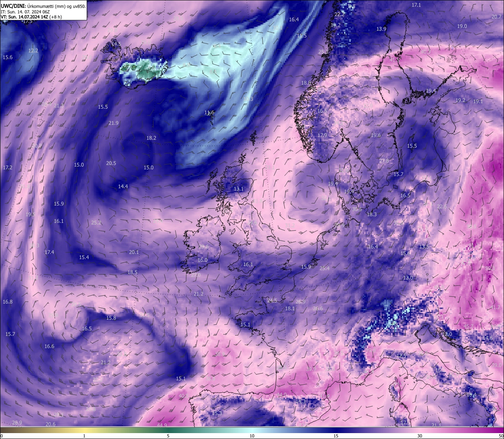Select the 19.0 value in the upper right

point(462,26)
